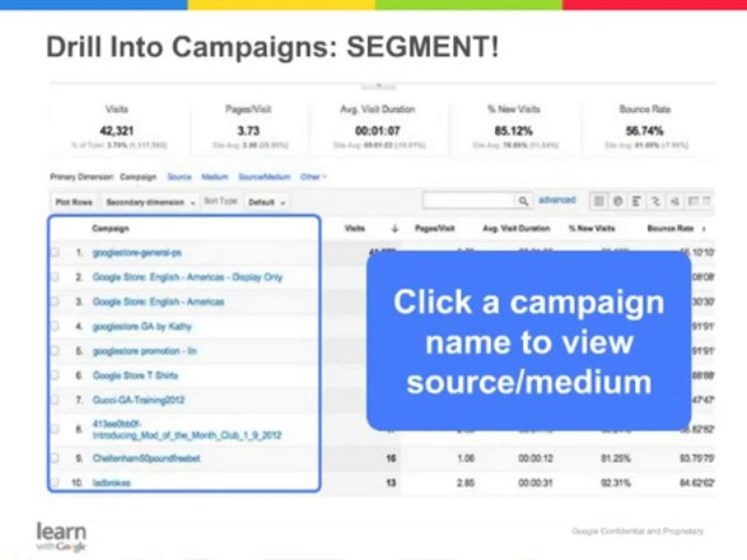747x560 pixels.
Task: Open campaign 3 Google Store: English - Americas
Action: coord(158,302)
